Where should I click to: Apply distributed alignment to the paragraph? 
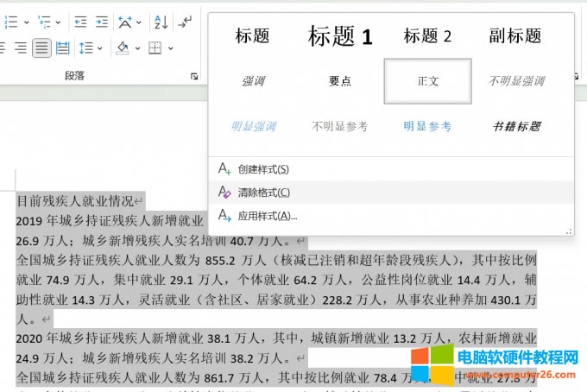(63, 48)
